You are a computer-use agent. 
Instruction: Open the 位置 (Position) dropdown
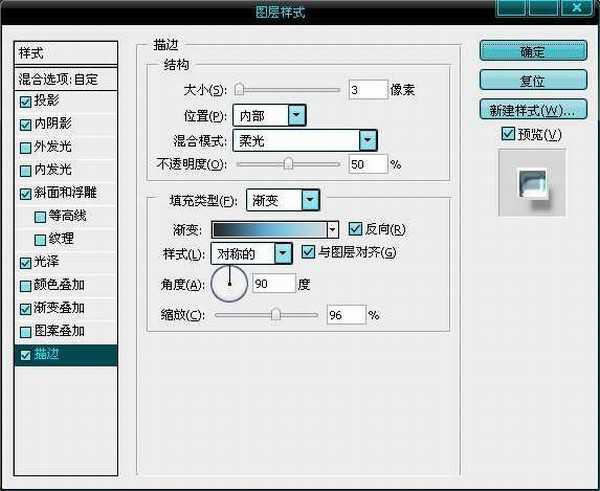click(x=296, y=115)
